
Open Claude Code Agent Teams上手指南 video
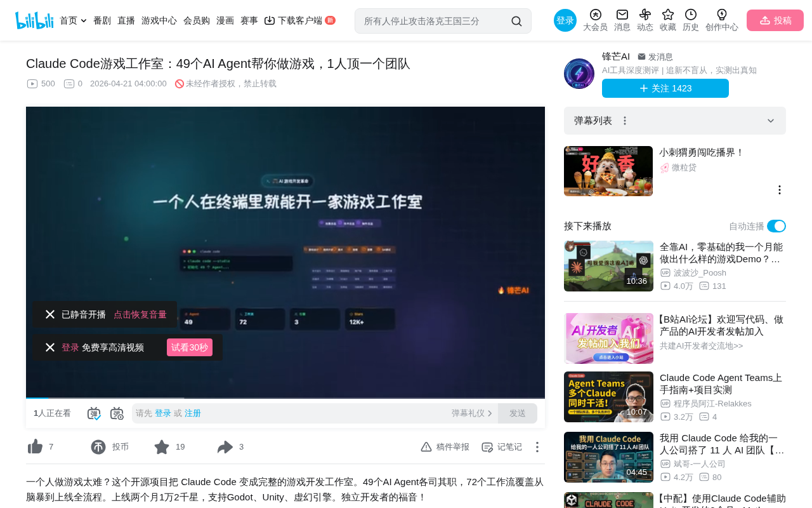pyautogui.click(x=723, y=384)
